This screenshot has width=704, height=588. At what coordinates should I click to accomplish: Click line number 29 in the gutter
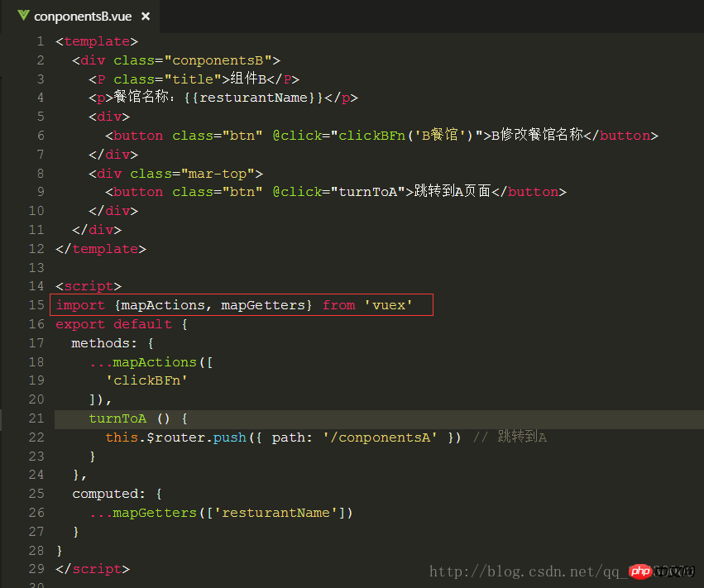pyautogui.click(x=37, y=569)
